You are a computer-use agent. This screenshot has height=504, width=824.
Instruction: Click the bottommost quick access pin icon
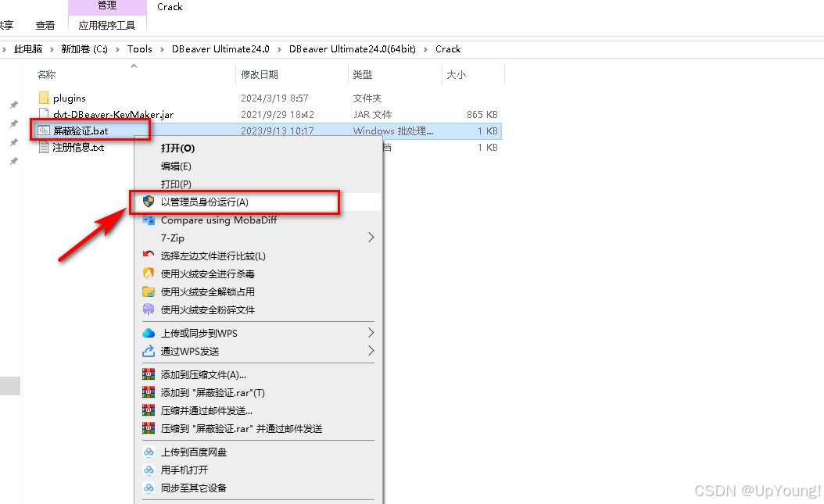click(x=14, y=161)
